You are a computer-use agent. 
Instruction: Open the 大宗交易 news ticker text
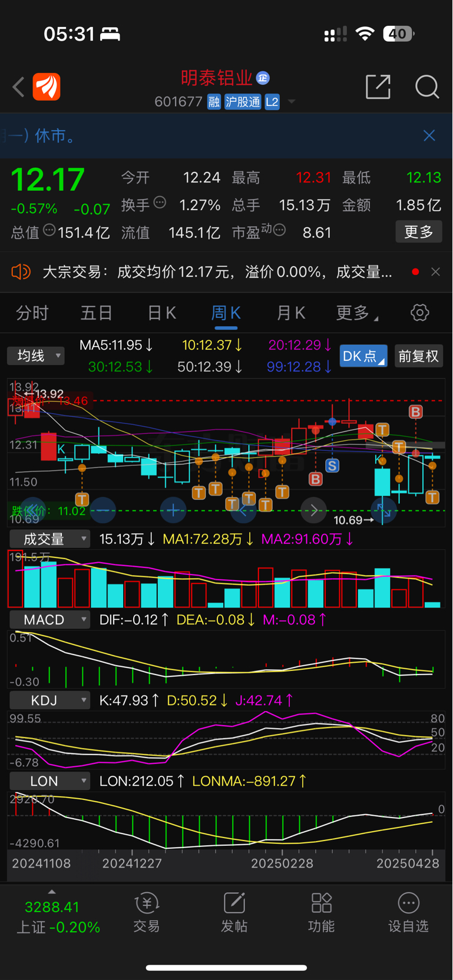tap(217, 272)
